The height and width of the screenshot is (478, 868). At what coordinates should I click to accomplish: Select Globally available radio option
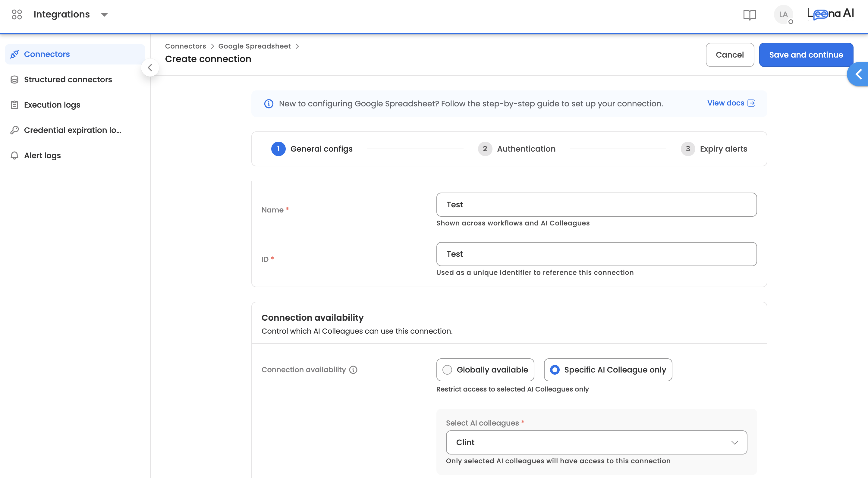[x=485, y=370]
